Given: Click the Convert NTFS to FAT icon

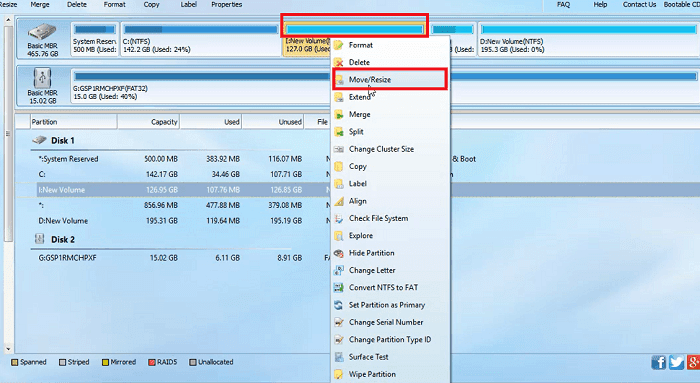Looking at the screenshot, I should click(x=339, y=287).
